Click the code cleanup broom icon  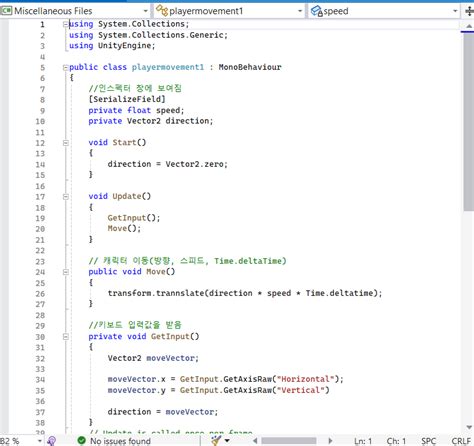(216, 441)
